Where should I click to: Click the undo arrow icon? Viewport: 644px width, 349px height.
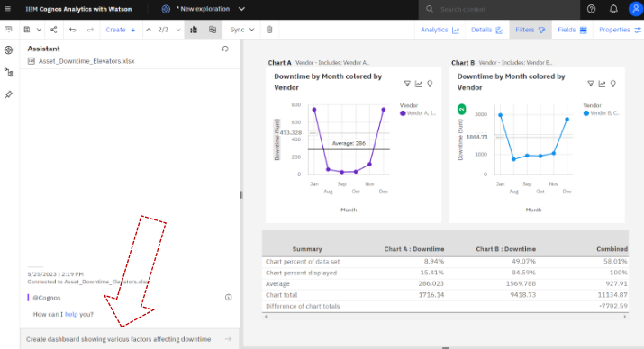coord(73,30)
